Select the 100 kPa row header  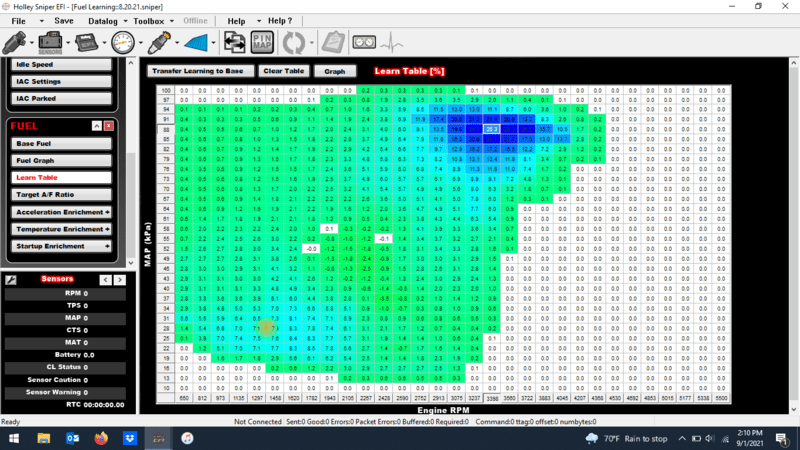point(166,90)
